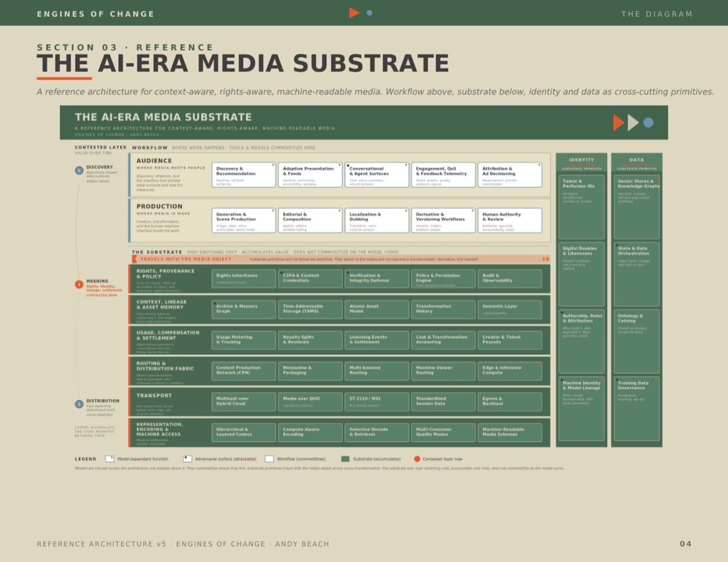
Task: Open the Editorial & Composition card
Action: pyautogui.click(x=311, y=221)
